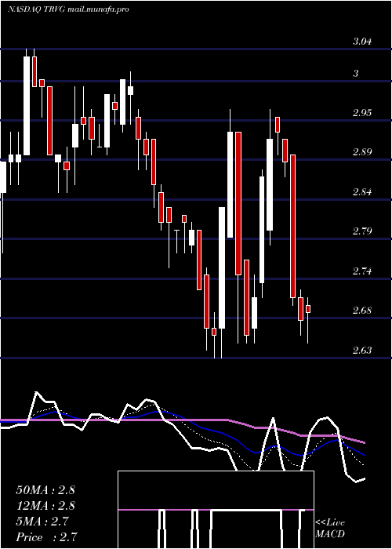Click the NASDAQ TRVG mail.munafa.pro title text

[68, 9]
